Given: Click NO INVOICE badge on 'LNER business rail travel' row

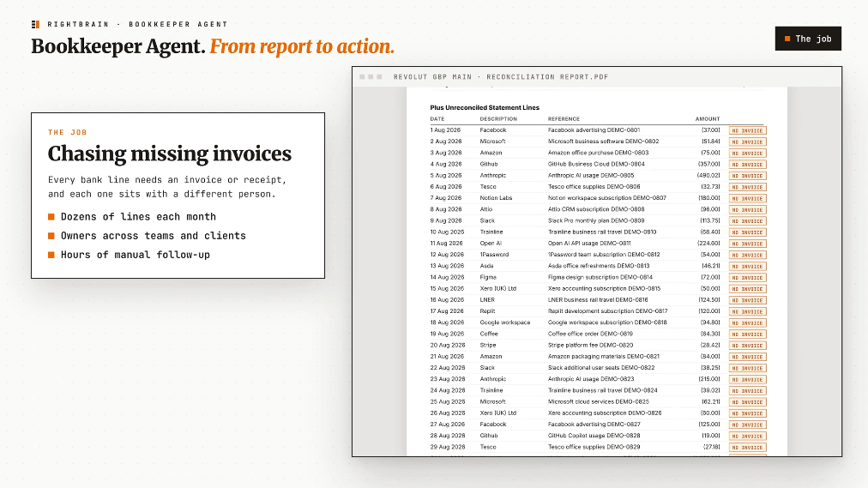Looking at the screenshot, I should pyautogui.click(x=747, y=300).
